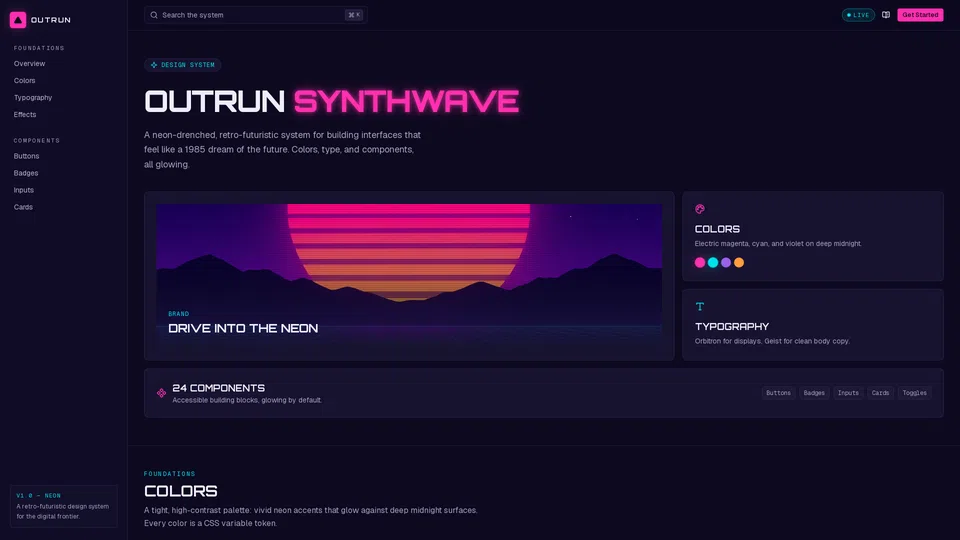
Task: Open Buttons in the sidebar
Action: 26,156
